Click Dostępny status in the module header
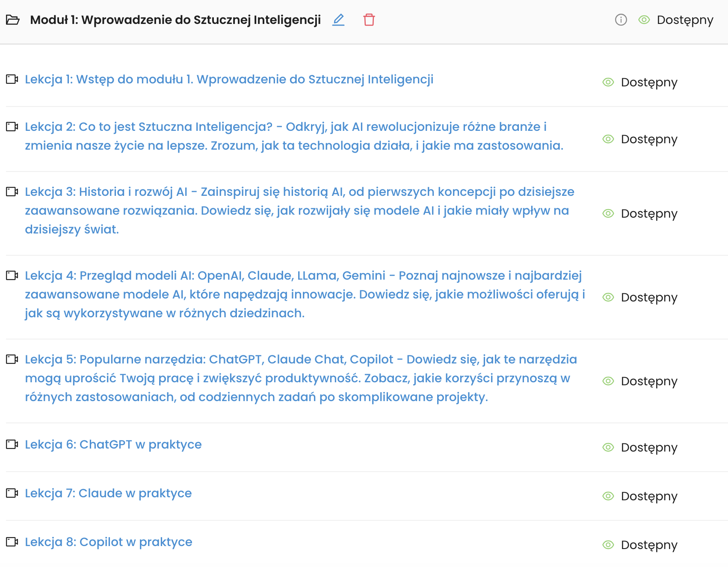 tap(685, 20)
